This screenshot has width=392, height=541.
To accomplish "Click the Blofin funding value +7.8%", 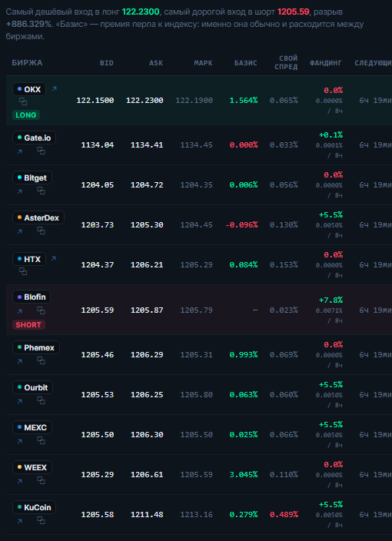I will [331, 300].
